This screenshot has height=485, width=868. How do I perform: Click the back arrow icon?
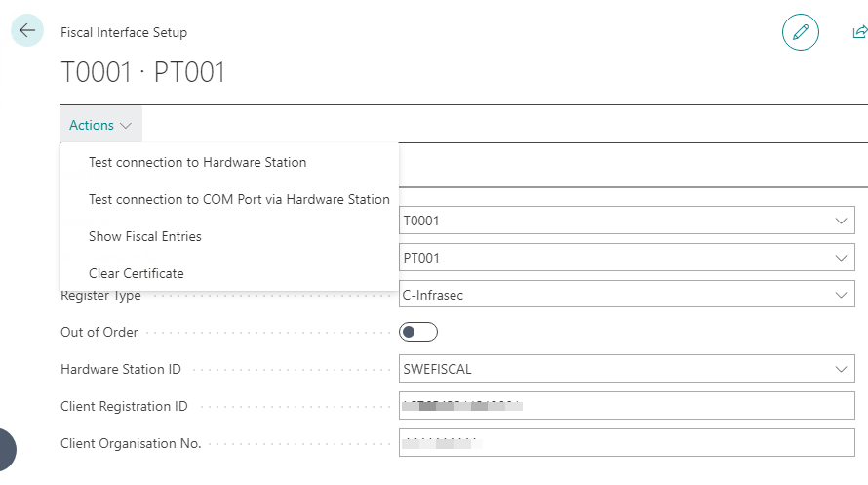(26, 31)
